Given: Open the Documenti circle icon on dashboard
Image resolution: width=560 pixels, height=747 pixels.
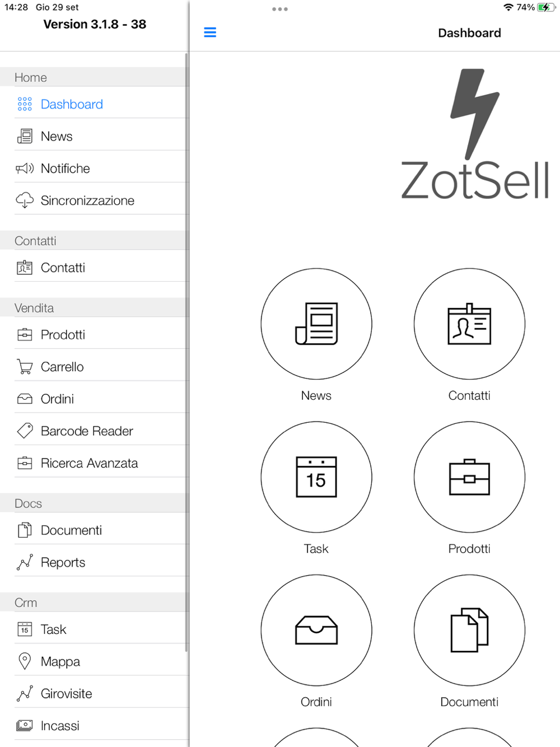Looking at the screenshot, I should coord(469,630).
